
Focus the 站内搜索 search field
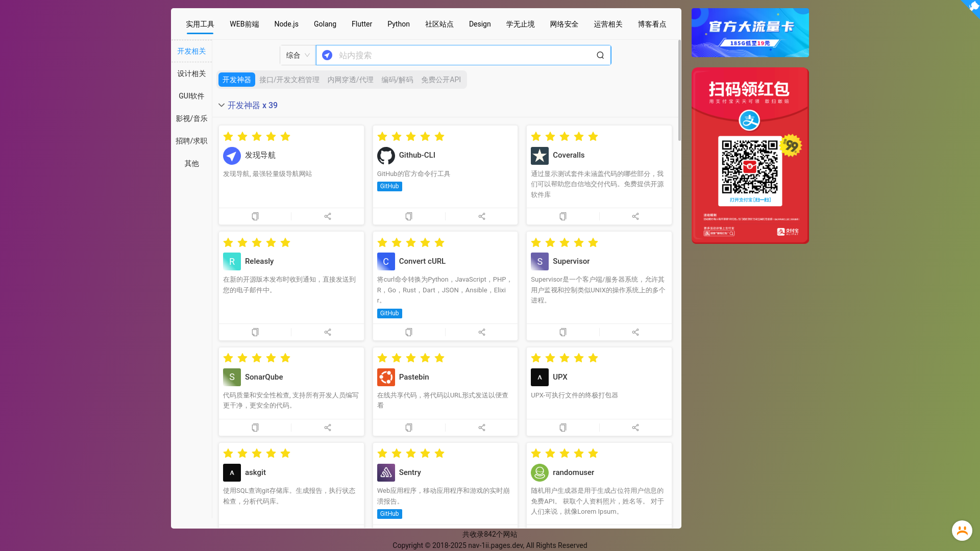click(x=463, y=55)
